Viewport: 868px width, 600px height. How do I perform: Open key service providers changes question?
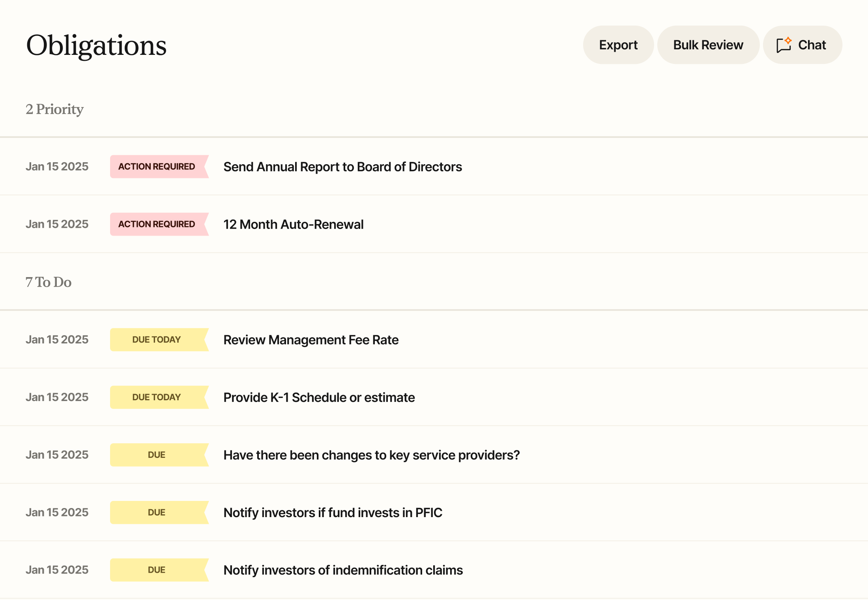(x=371, y=455)
